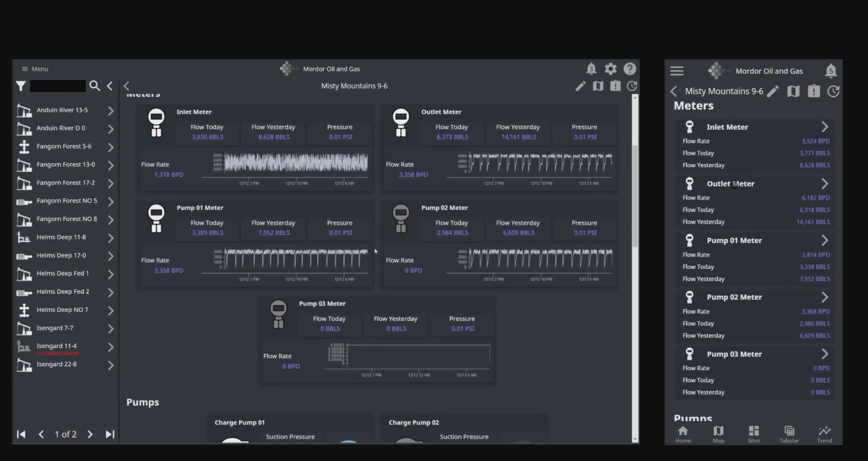The width and height of the screenshot is (868, 461).
Task: Open the map icon in desktop toolbar
Action: 598,86
